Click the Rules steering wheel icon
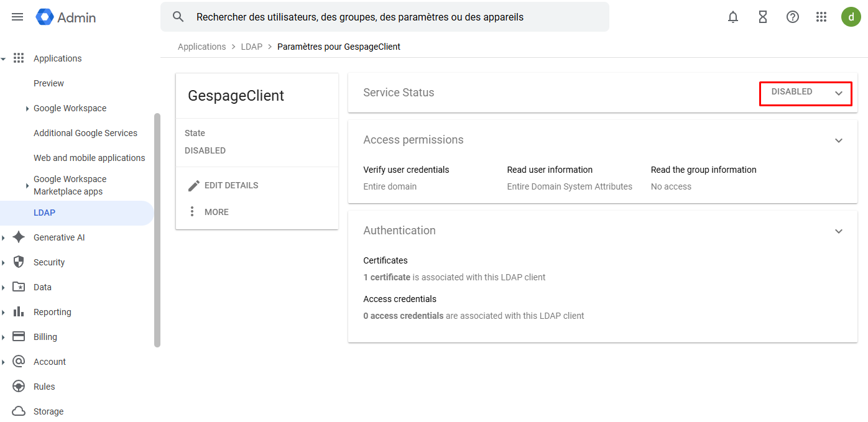This screenshot has height=422, width=868. [x=19, y=386]
